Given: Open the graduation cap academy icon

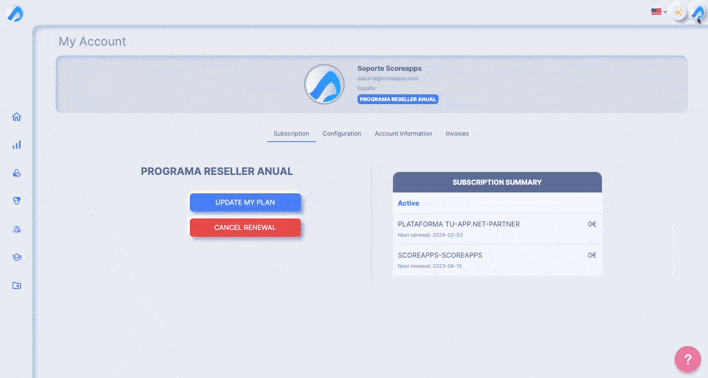Looking at the screenshot, I should pyautogui.click(x=17, y=257).
